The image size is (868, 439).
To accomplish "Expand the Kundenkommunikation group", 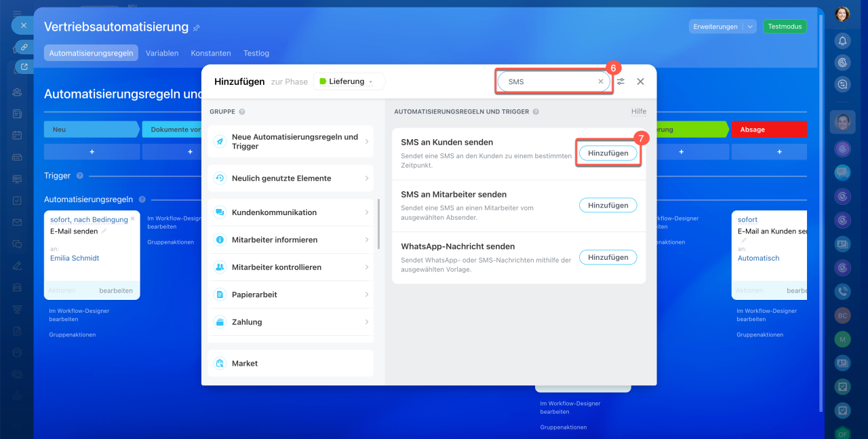I will (x=290, y=212).
